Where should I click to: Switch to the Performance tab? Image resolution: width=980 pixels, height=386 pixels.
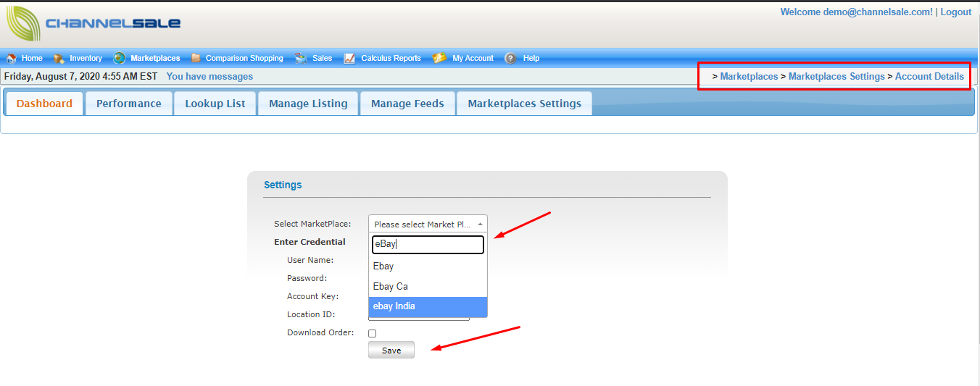[x=129, y=104]
